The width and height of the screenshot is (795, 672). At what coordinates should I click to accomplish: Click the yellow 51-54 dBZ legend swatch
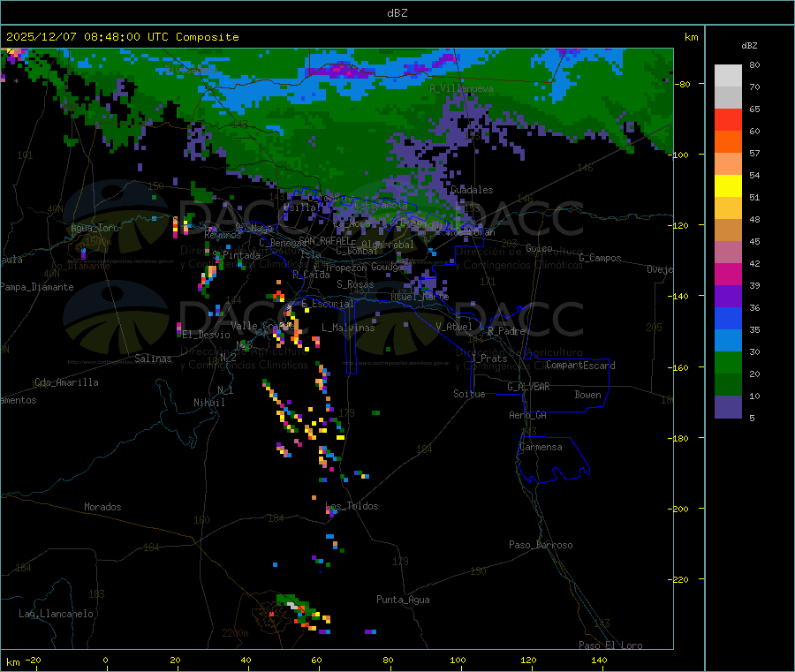coord(728,186)
